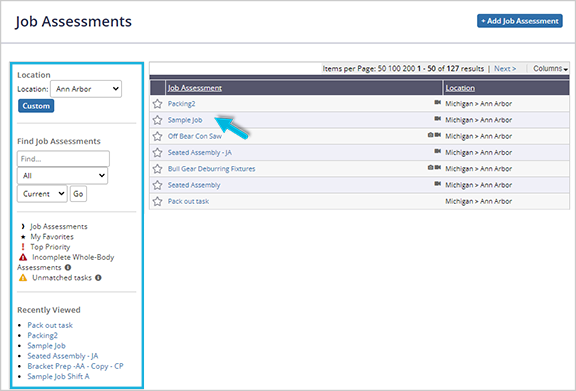Show Top Priority assessments

click(x=50, y=247)
